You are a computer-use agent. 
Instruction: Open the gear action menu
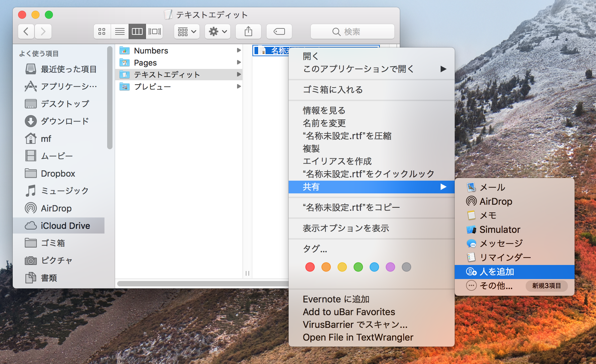coord(218,31)
